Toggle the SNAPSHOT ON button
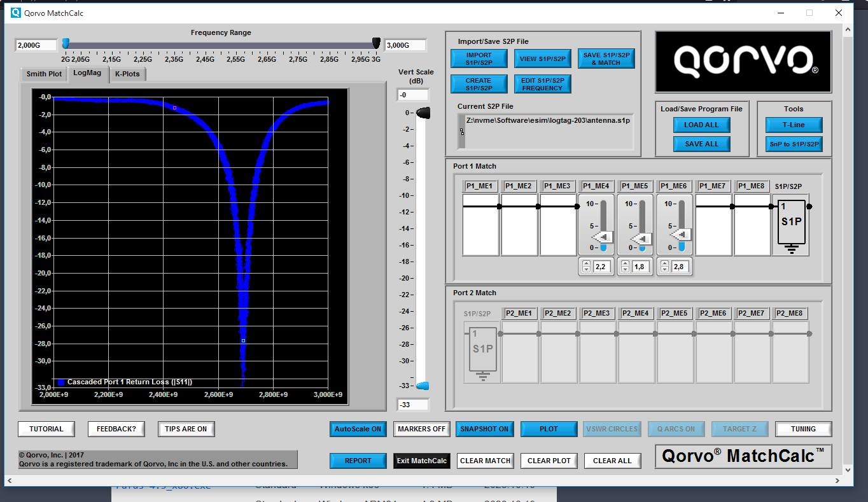This screenshot has height=502, width=868. tap(485, 429)
